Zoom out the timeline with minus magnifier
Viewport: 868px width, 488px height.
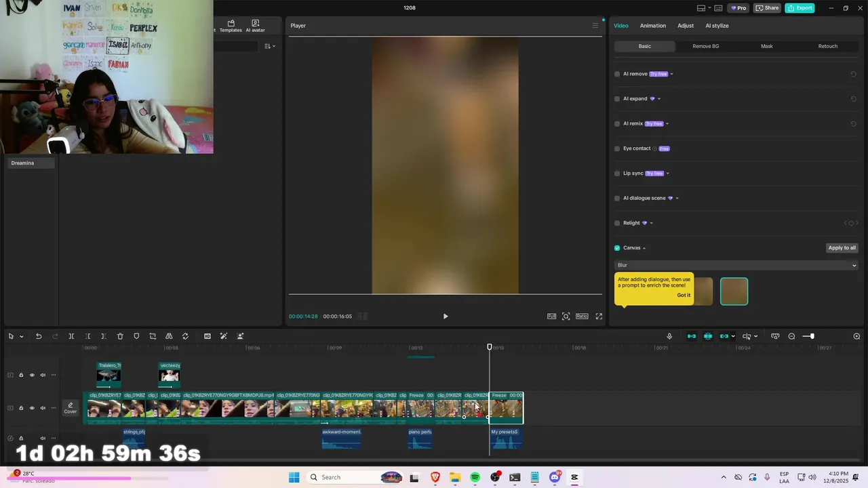[x=791, y=336]
